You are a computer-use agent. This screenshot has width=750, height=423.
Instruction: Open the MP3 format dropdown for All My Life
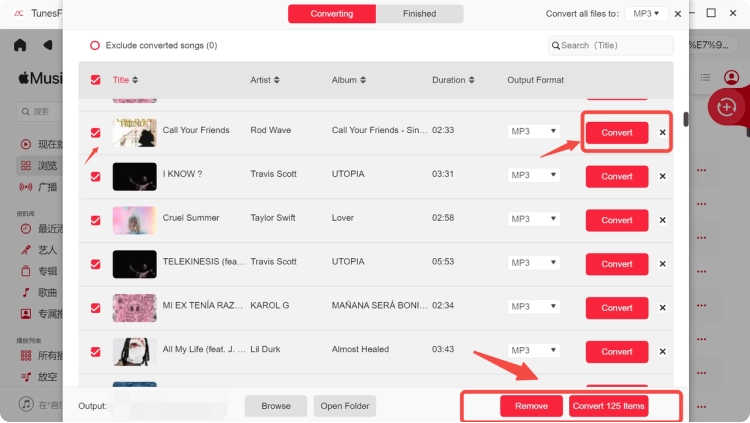(x=533, y=350)
